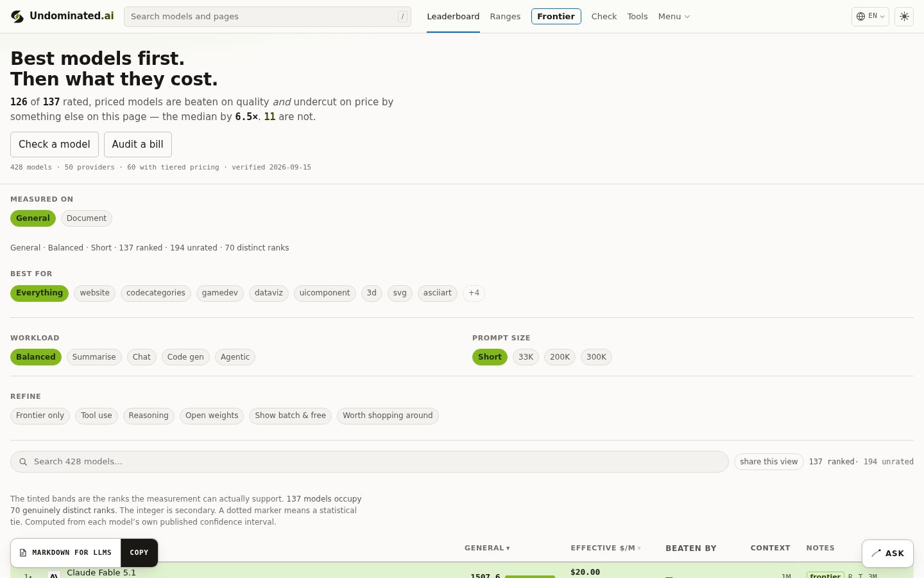Open Tools in the top navigation
The height and width of the screenshot is (578, 924).
point(637,17)
